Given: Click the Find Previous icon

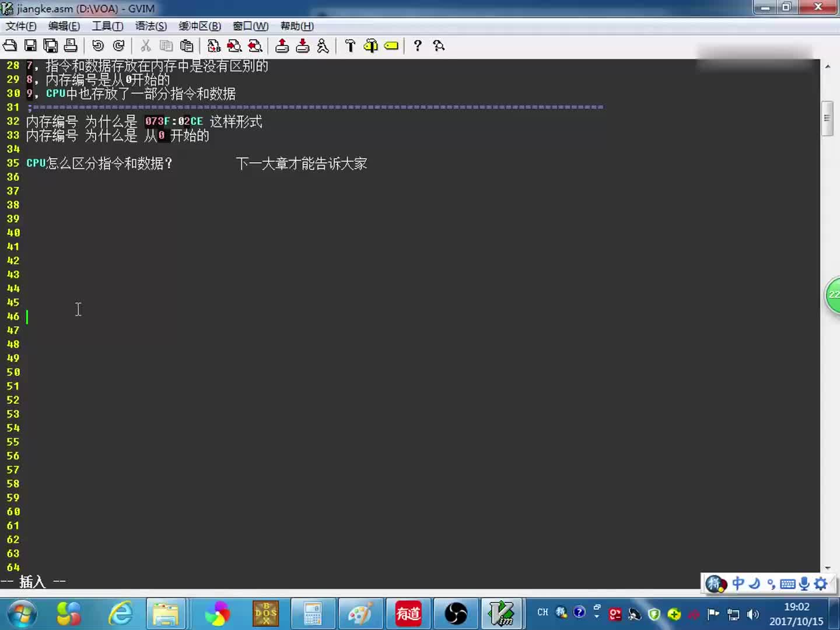Looking at the screenshot, I should click(255, 45).
